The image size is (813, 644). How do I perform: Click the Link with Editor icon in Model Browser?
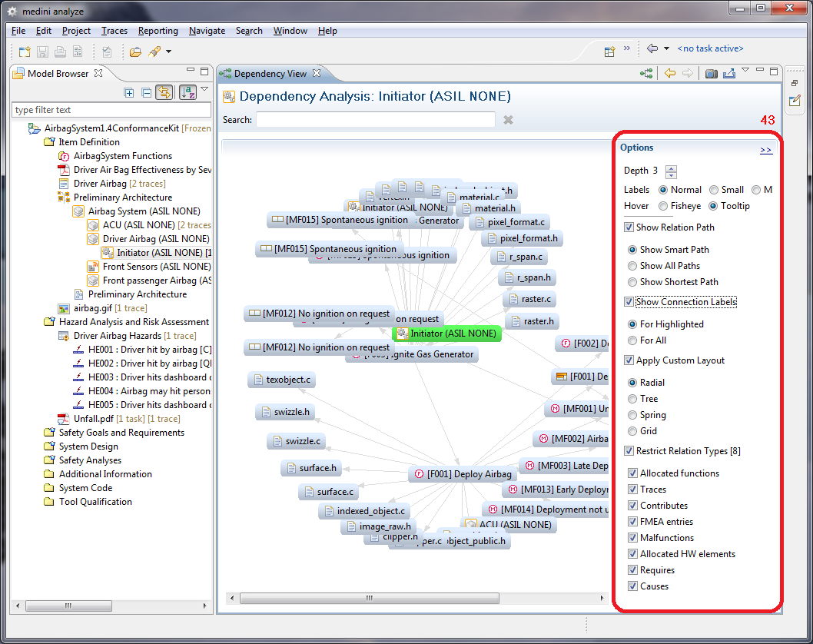pos(164,92)
